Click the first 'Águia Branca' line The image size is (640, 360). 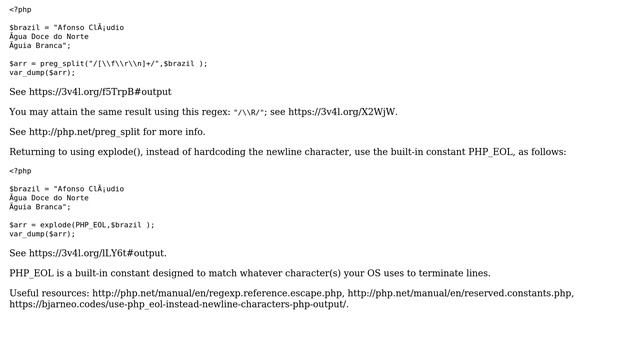click(40, 45)
